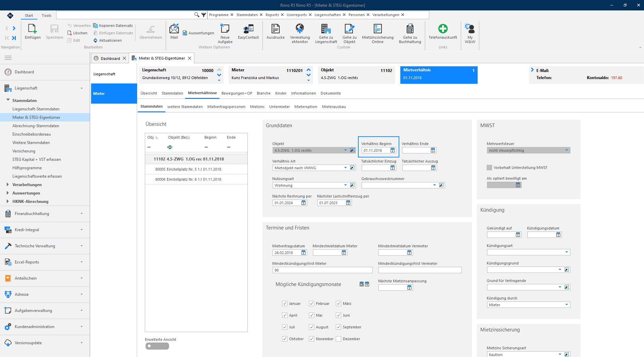Click the Löschen button
Viewport: 644px width, 357px height.
[x=77, y=33]
